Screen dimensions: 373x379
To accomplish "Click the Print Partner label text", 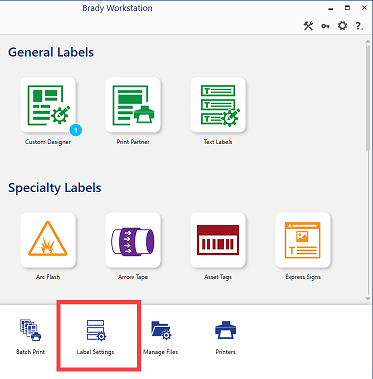I will click(x=133, y=142).
